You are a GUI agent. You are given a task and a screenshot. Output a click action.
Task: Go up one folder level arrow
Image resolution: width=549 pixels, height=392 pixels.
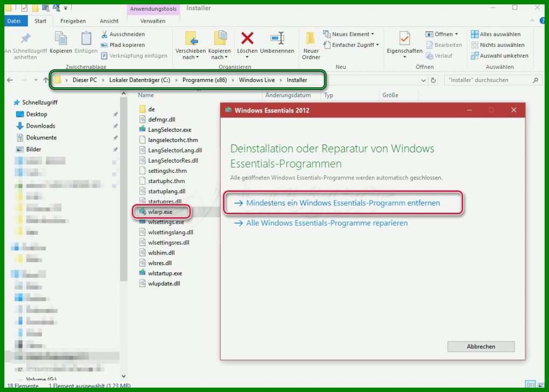46,80
